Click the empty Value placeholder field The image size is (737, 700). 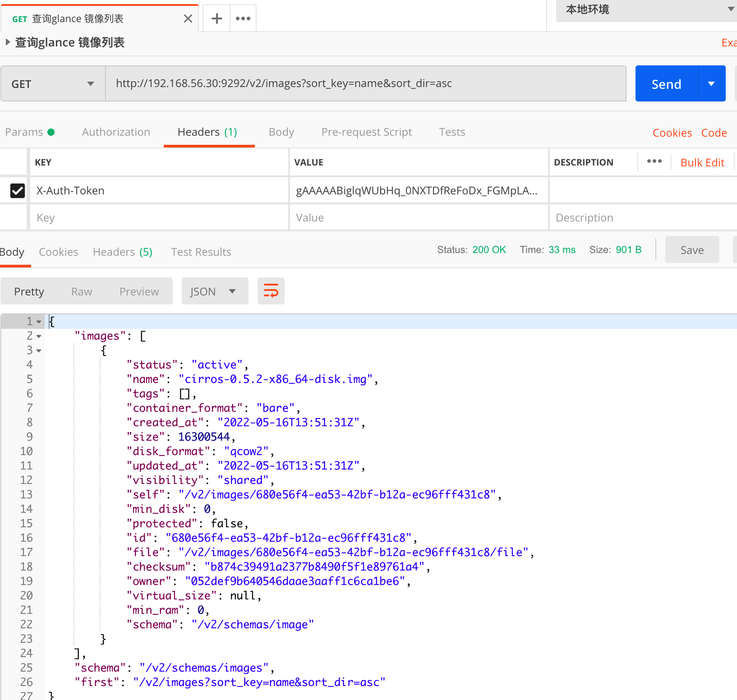[x=419, y=218]
